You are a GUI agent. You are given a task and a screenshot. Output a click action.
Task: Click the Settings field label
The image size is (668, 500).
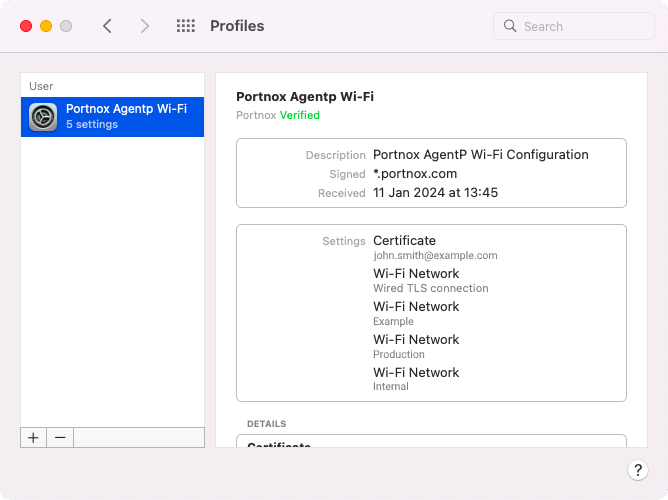(344, 241)
